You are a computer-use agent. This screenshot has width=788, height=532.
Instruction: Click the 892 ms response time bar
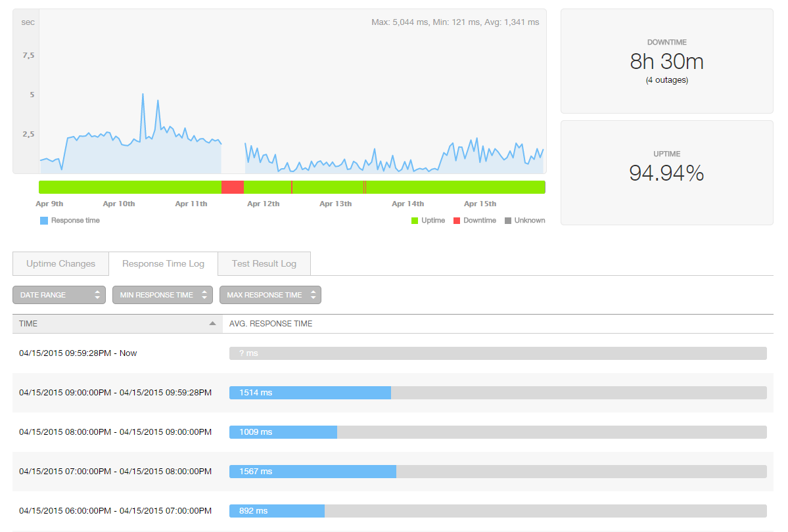pos(277,511)
